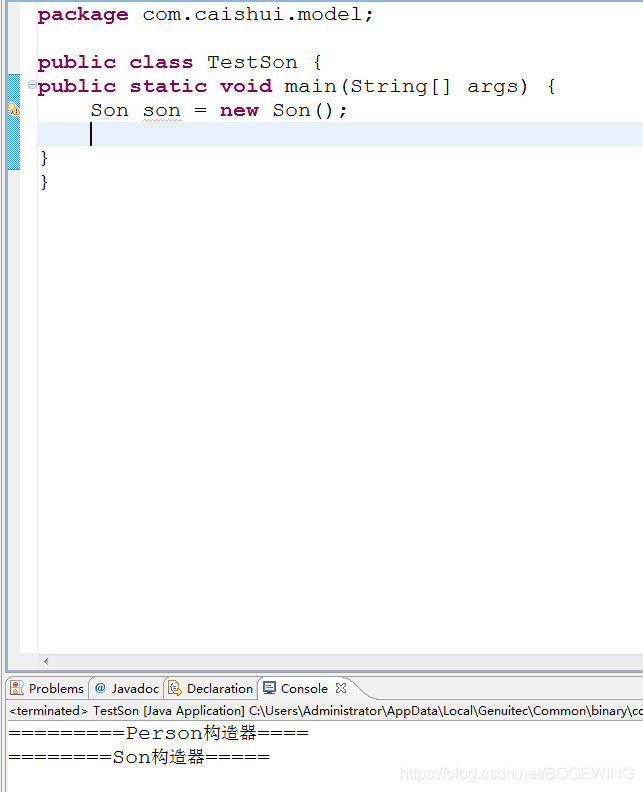Click the new keyword in the code
This screenshot has height=792, width=643.
[x=239, y=110]
